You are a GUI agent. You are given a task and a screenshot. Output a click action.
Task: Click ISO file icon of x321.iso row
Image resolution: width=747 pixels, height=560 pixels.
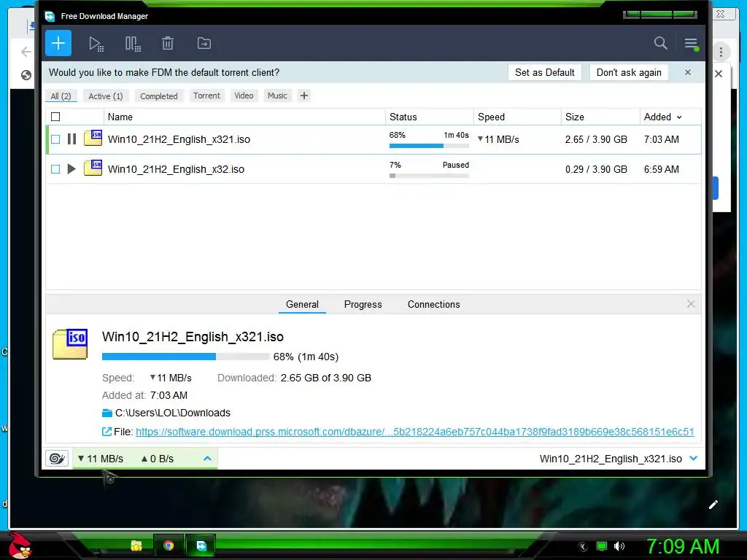pyautogui.click(x=93, y=138)
